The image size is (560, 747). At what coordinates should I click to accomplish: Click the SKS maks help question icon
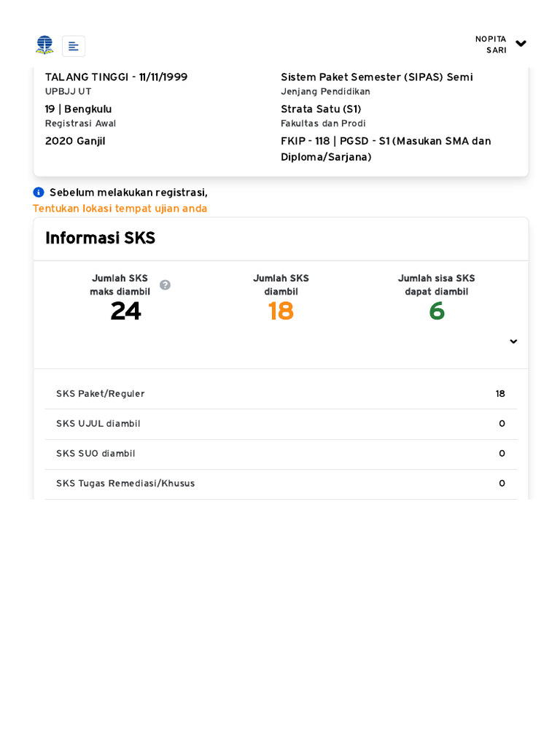tap(166, 285)
